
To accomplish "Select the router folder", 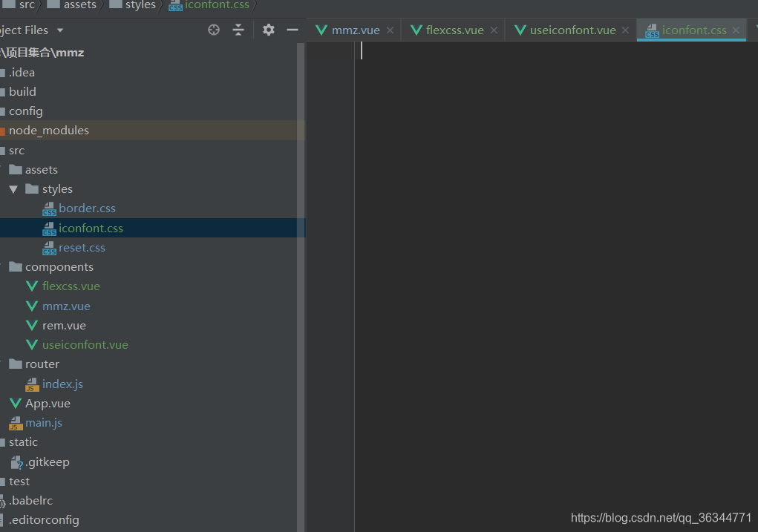I will (42, 364).
